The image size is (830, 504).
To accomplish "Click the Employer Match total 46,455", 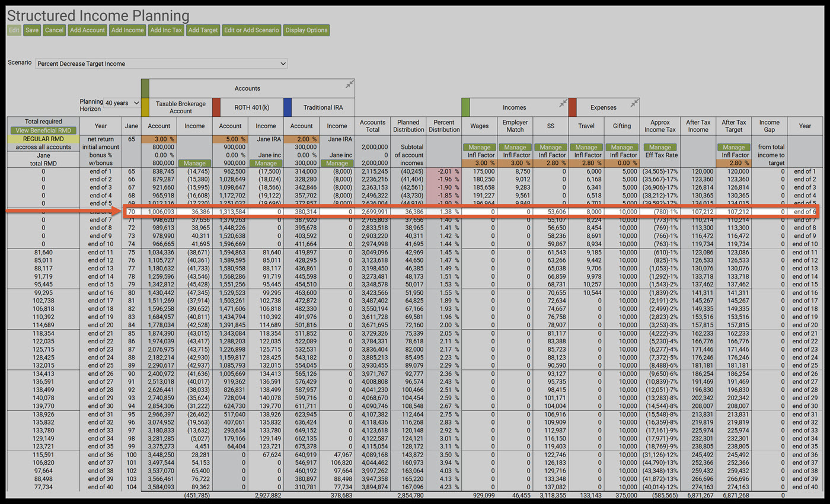I will [x=521, y=495].
